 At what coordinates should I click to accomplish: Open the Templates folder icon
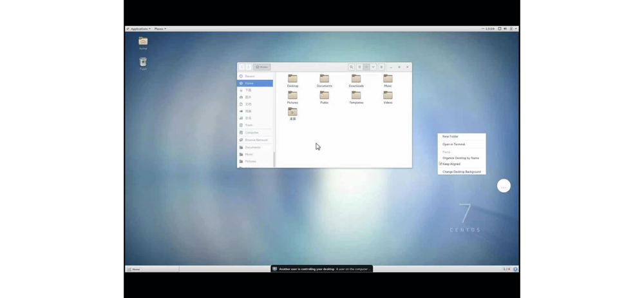356,95
